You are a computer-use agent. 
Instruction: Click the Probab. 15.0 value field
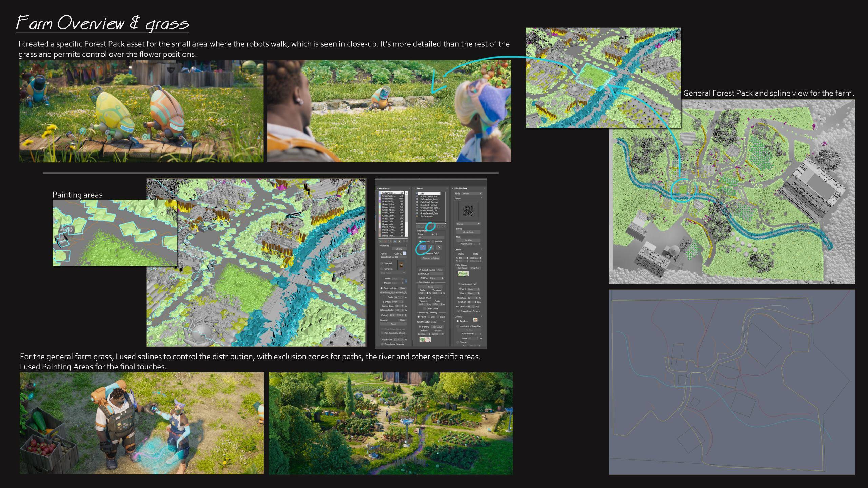(x=394, y=315)
